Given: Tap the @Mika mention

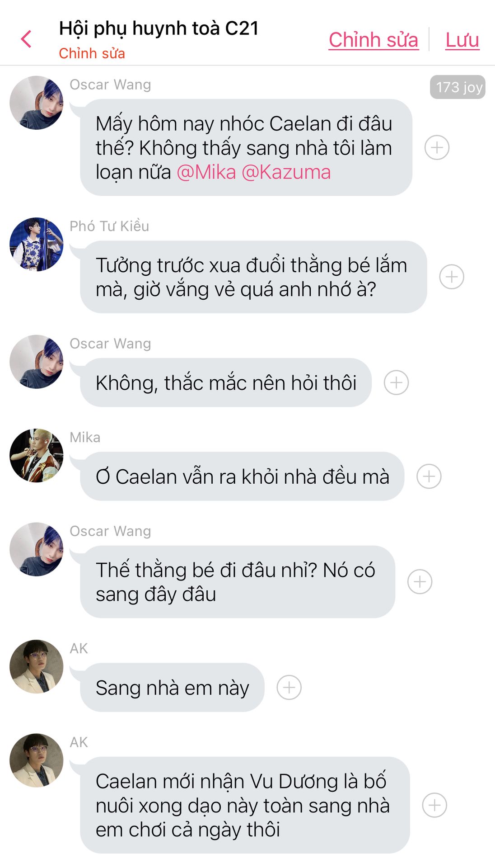Looking at the screenshot, I should (206, 172).
